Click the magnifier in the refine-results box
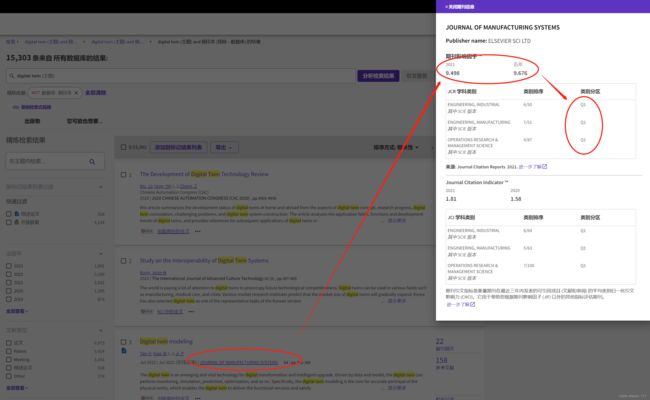This screenshot has height=400, width=650. point(92,162)
